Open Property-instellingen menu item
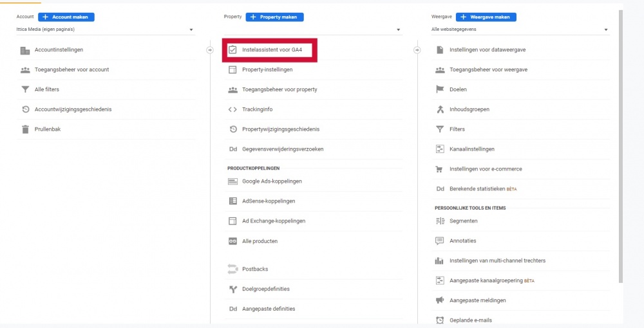The width and height of the screenshot is (644, 328). [314, 69]
